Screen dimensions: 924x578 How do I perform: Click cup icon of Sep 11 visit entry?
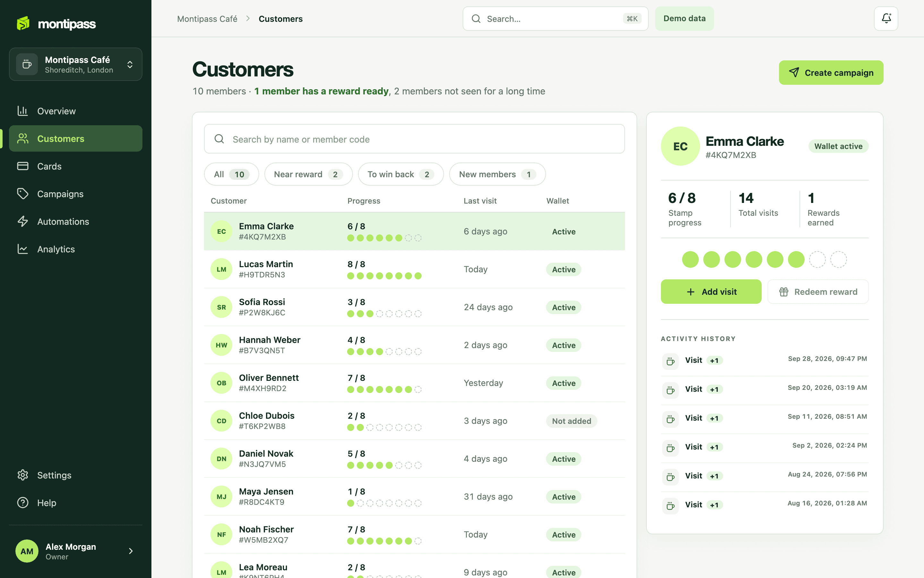point(671,419)
